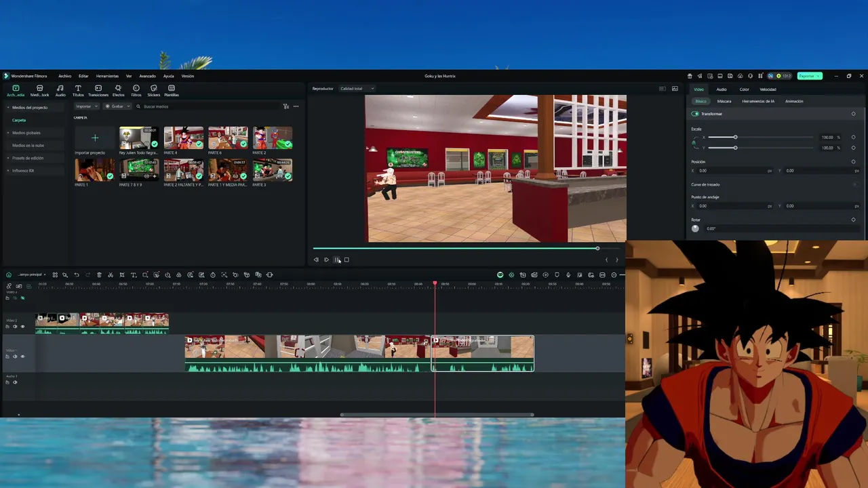Screen dimensions: 868x488
Task: Open the Transiciones panel
Action: point(98,90)
